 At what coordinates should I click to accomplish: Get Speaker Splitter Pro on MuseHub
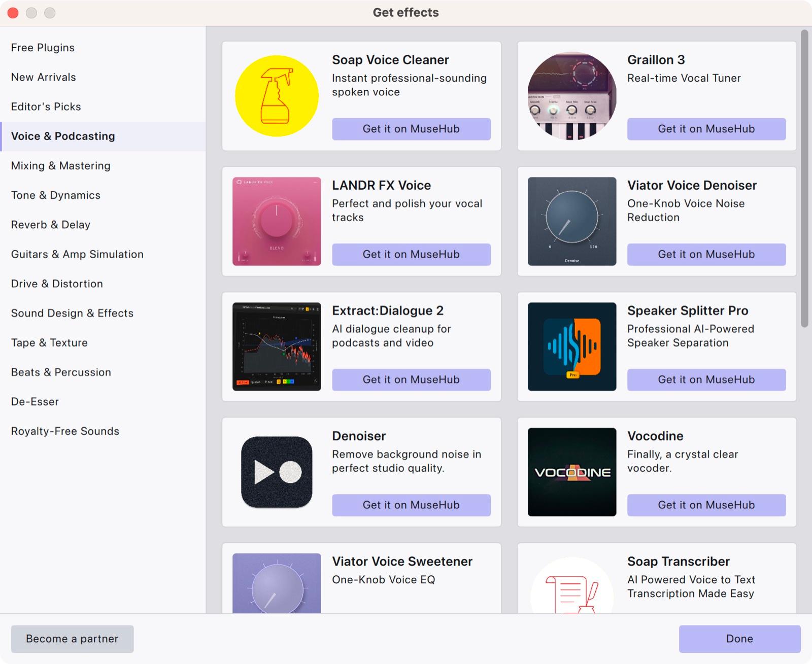pos(706,379)
